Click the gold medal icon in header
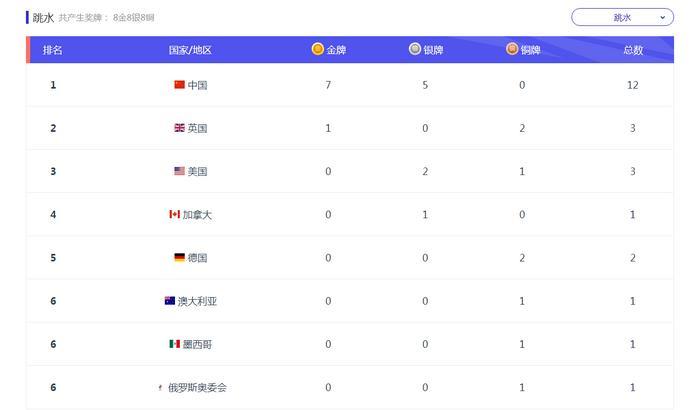The height and width of the screenshot is (410, 700). (x=317, y=49)
